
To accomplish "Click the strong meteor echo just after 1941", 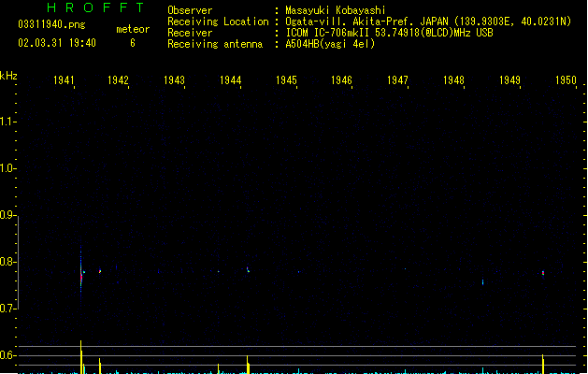I will [81, 276].
